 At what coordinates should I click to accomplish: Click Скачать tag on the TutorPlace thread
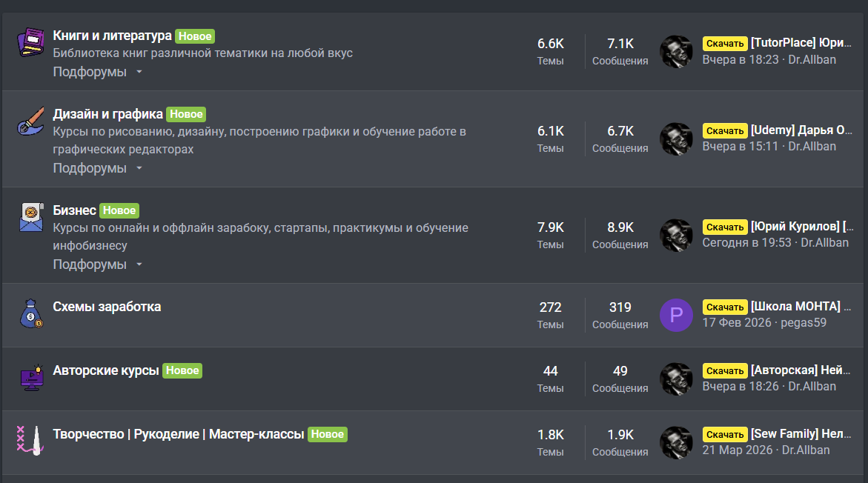pyautogui.click(x=724, y=44)
